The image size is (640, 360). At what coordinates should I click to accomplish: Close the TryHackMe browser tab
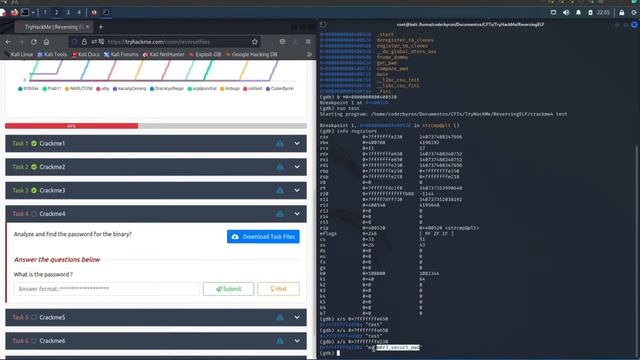point(87,27)
